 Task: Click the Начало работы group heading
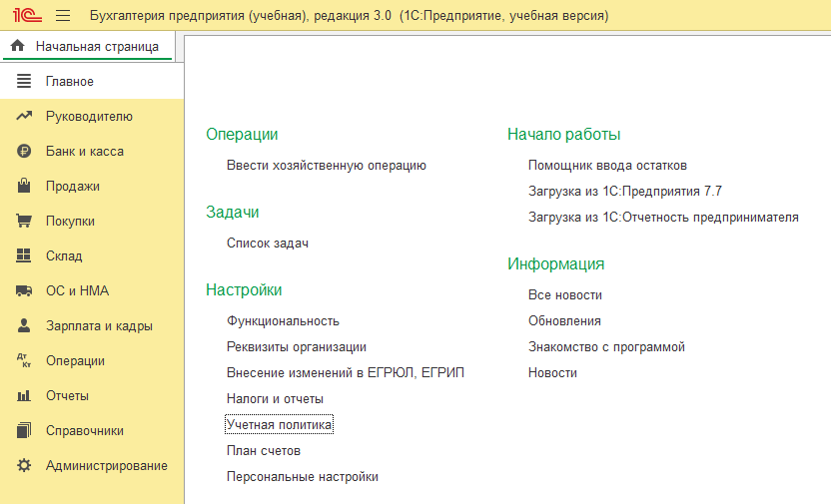pos(564,134)
